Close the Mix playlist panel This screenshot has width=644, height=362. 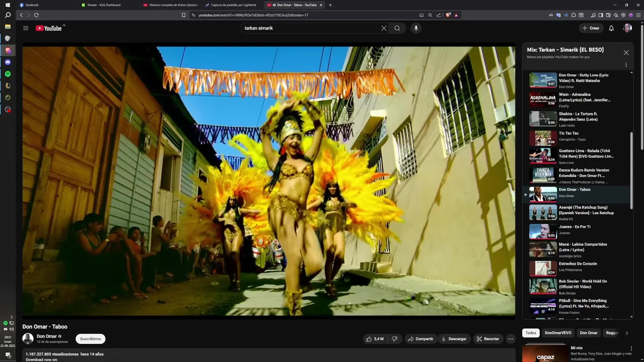(x=626, y=52)
